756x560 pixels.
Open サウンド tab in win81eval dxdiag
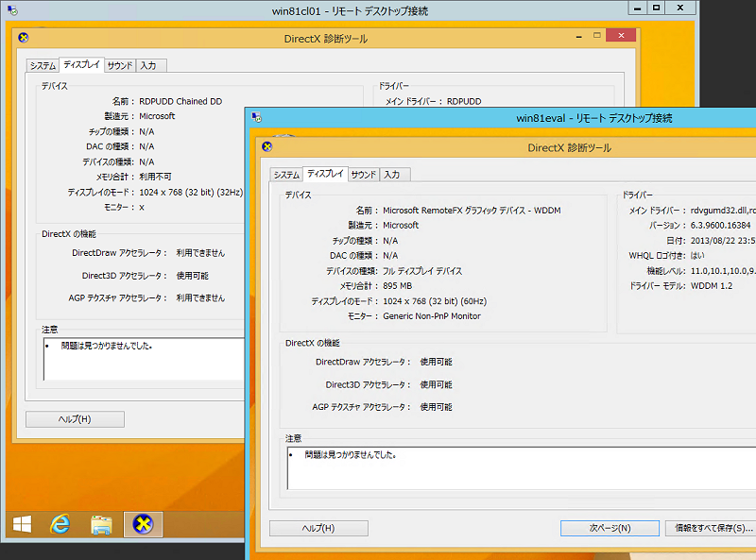pos(364,175)
